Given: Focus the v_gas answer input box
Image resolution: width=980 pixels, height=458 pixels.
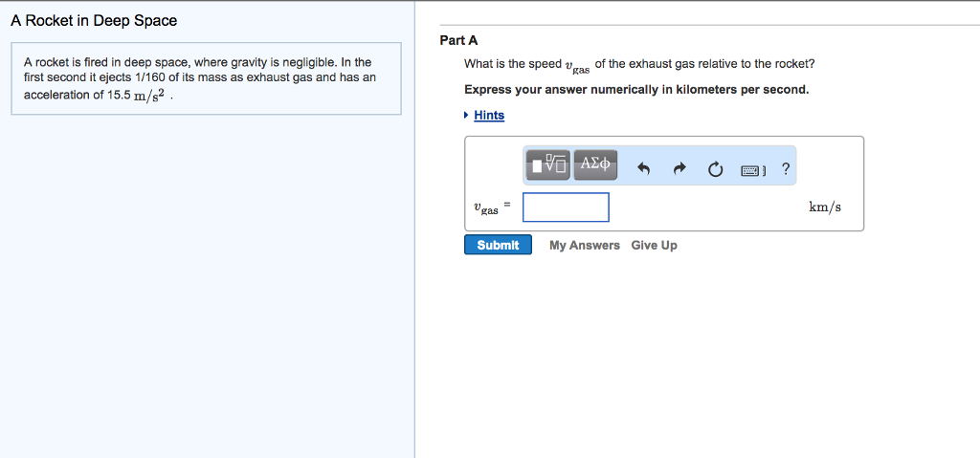Looking at the screenshot, I should click(x=566, y=207).
